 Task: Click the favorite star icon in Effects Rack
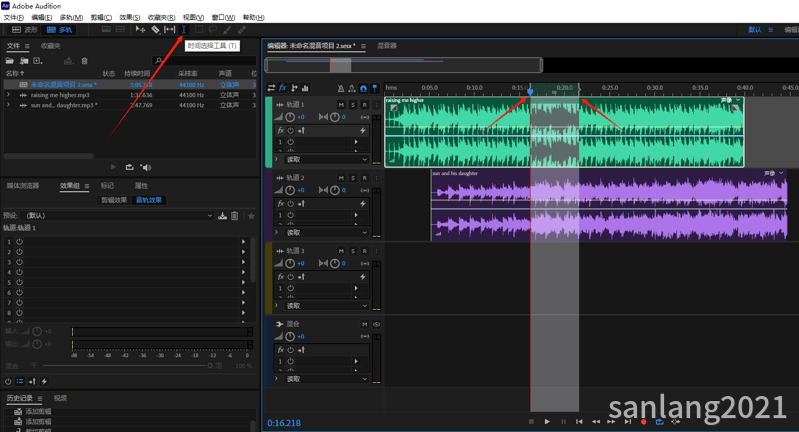(x=251, y=216)
